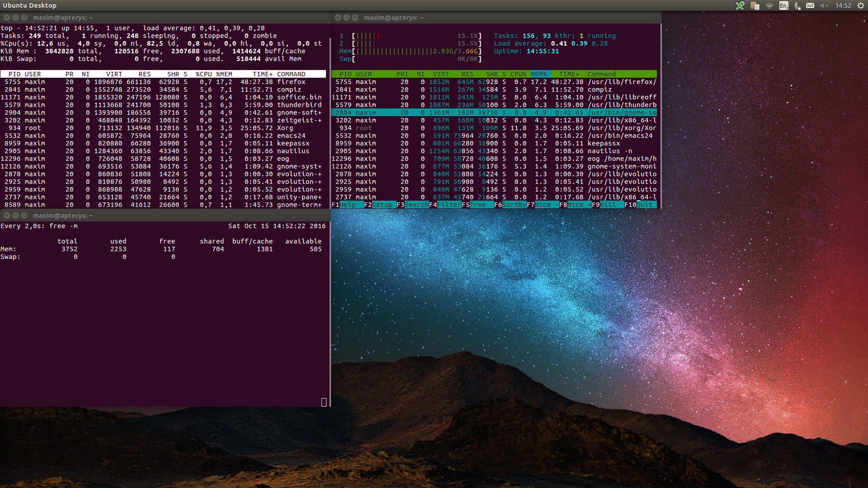Click F4 Filter in htop
The image size is (868, 488).
(x=445, y=205)
